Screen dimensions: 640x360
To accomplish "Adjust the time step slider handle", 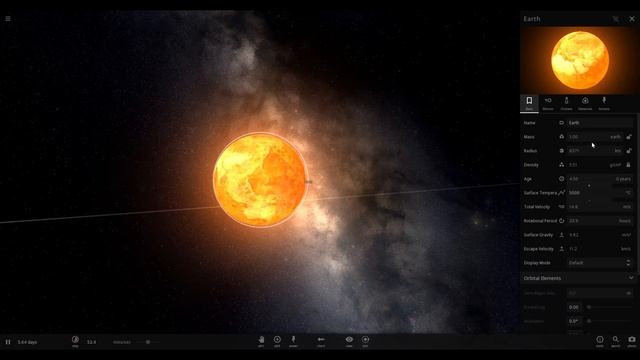I will (x=148, y=342).
